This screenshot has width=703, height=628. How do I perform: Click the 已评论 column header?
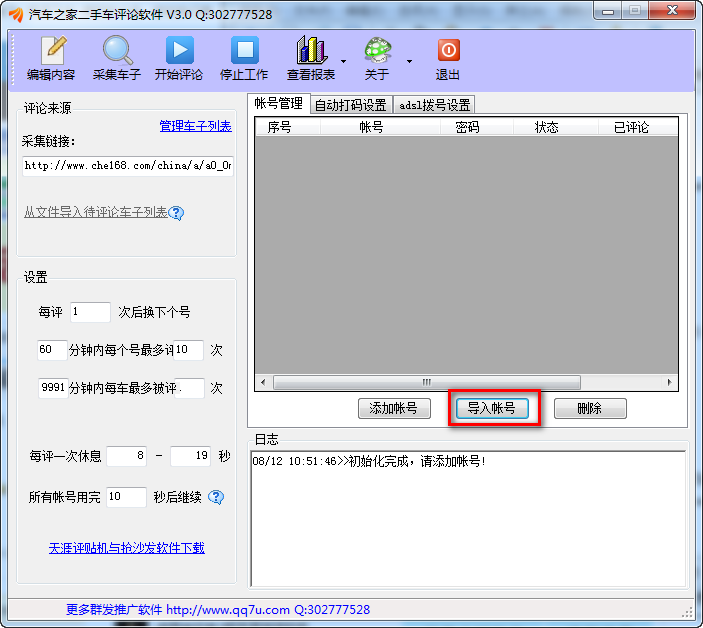click(x=638, y=127)
